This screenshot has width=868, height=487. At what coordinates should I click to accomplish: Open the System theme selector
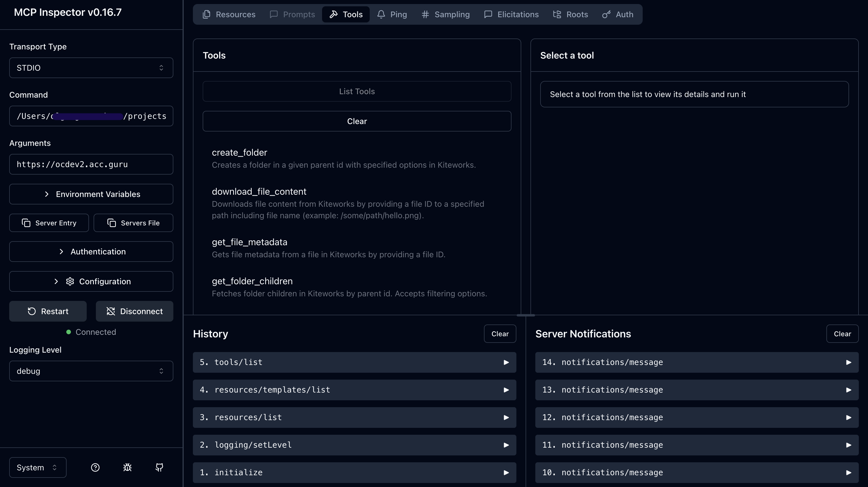(x=38, y=467)
